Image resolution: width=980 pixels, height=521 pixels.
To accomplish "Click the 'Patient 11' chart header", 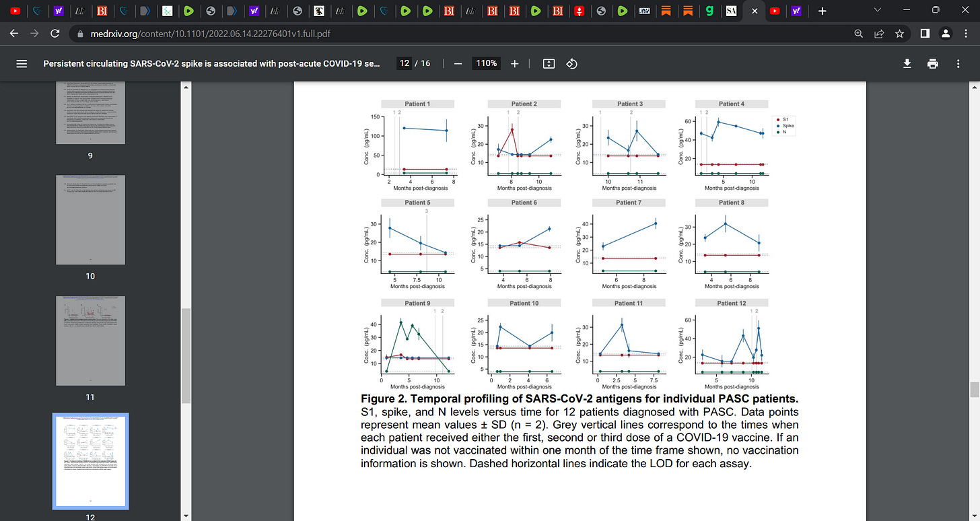I will pyautogui.click(x=629, y=303).
